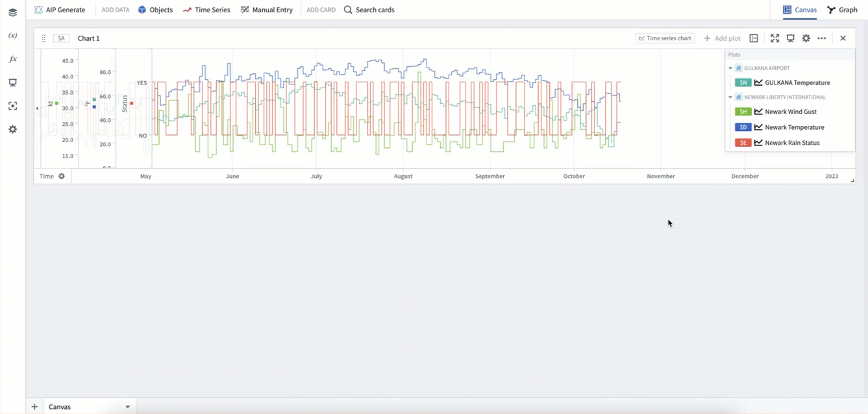Switch to the Graph tab
Screen dimensions: 868x414
click(x=842, y=10)
